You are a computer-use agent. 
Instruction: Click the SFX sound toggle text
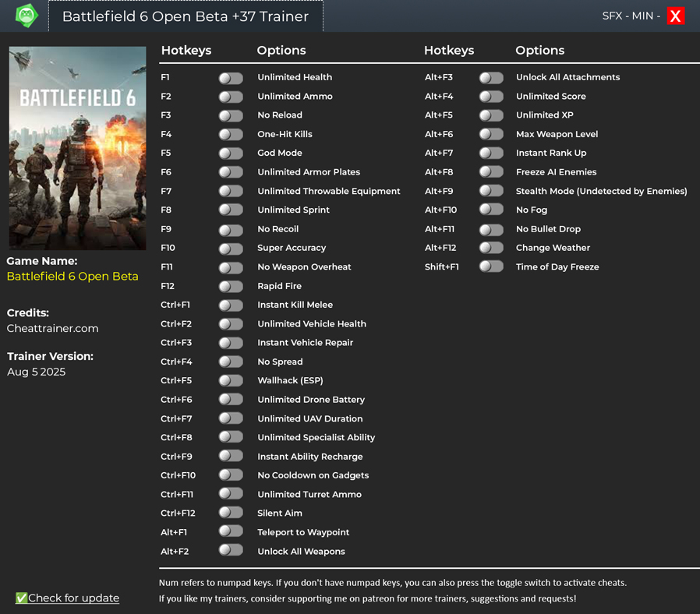coord(612,16)
